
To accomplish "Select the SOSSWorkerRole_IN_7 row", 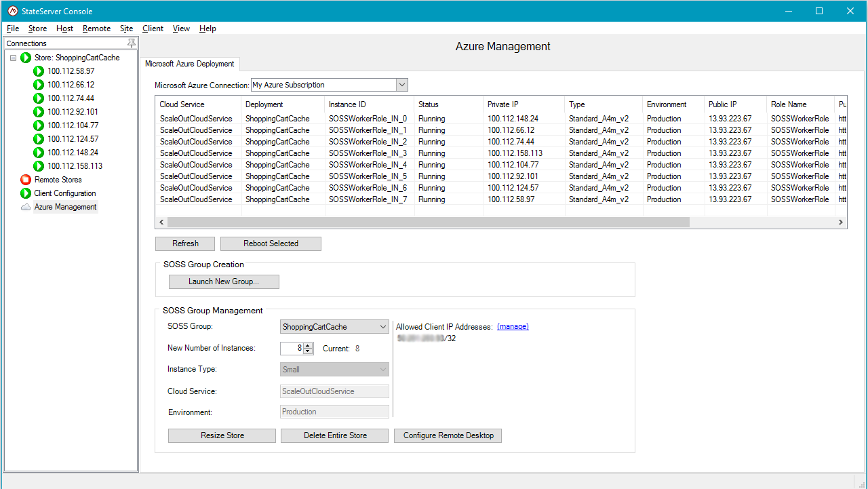I will point(501,199).
